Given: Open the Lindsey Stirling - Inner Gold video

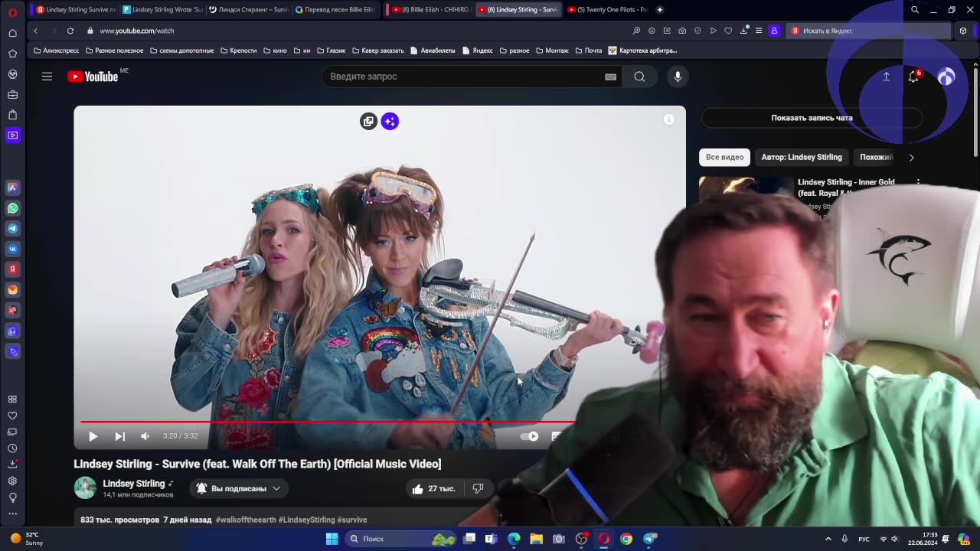Looking at the screenshot, I should click(x=846, y=187).
